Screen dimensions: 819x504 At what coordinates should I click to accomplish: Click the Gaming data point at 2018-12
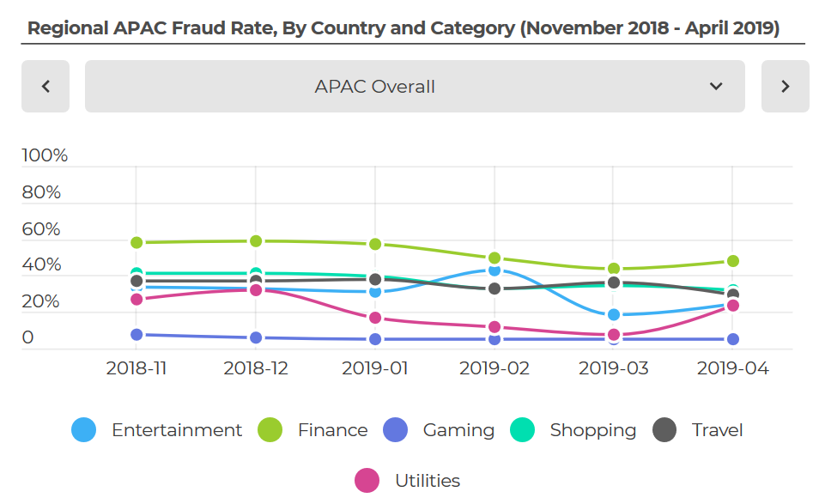(x=256, y=337)
